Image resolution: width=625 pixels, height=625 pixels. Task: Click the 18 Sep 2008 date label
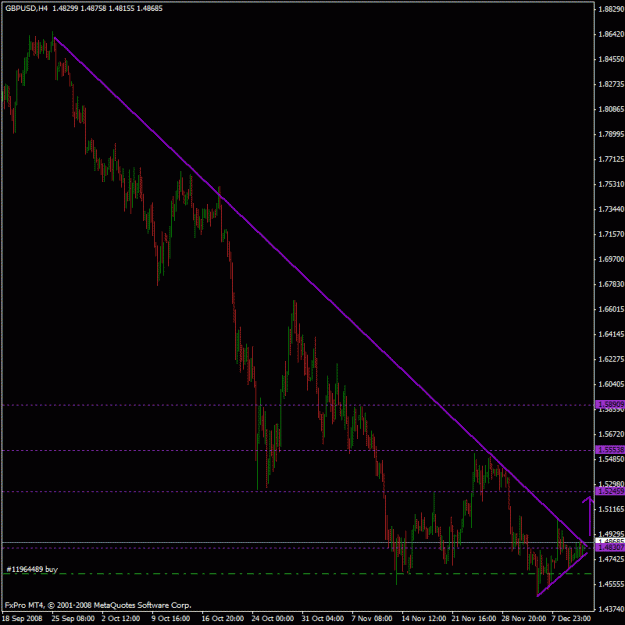tap(22, 619)
